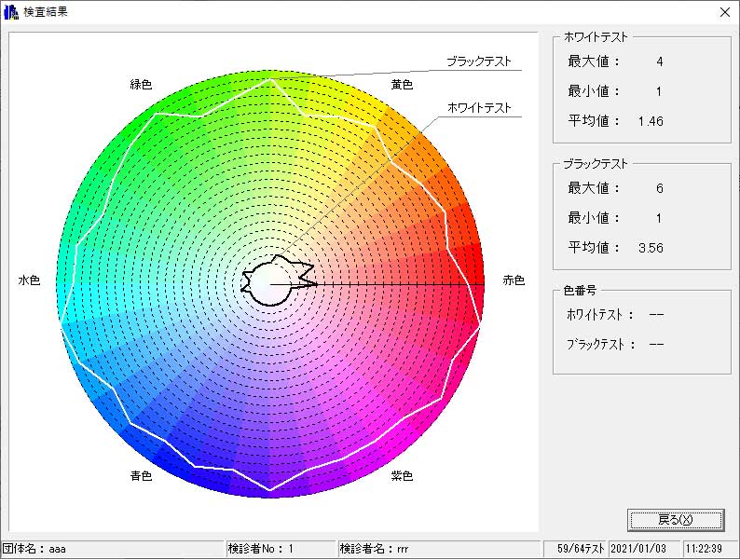
Task: Click the 赤色 label beside the wheel
Action: point(514,280)
